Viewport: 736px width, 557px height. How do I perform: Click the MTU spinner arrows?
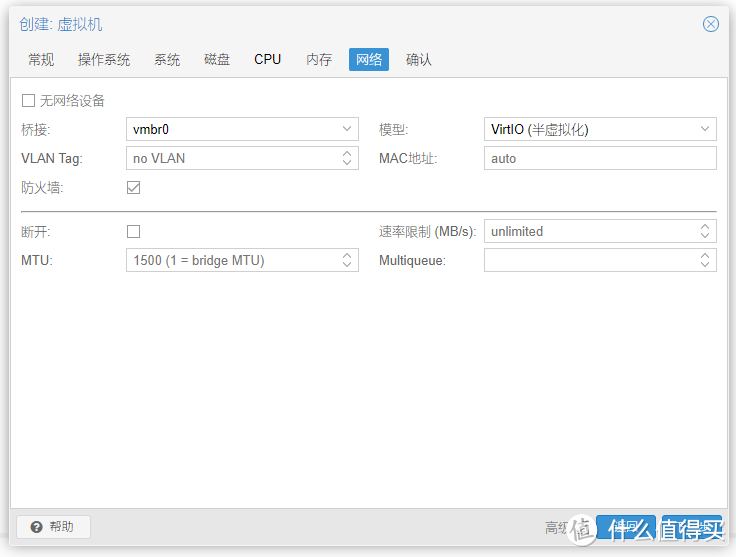347,260
